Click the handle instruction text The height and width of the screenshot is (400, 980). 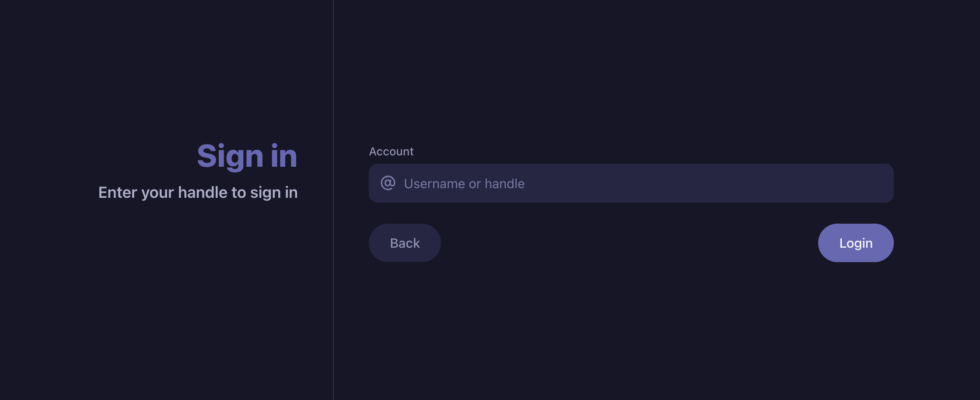tap(198, 192)
